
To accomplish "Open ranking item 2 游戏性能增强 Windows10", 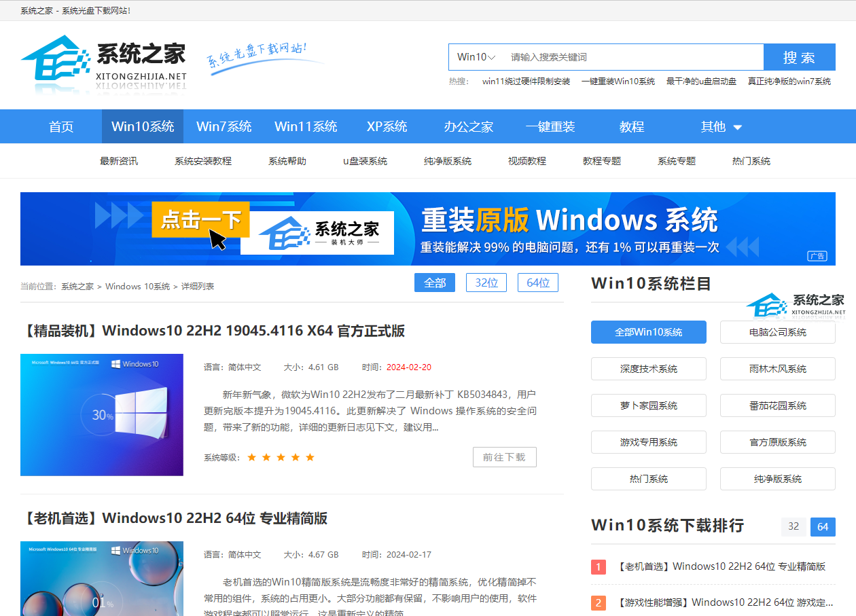I will pyautogui.click(x=725, y=602).
